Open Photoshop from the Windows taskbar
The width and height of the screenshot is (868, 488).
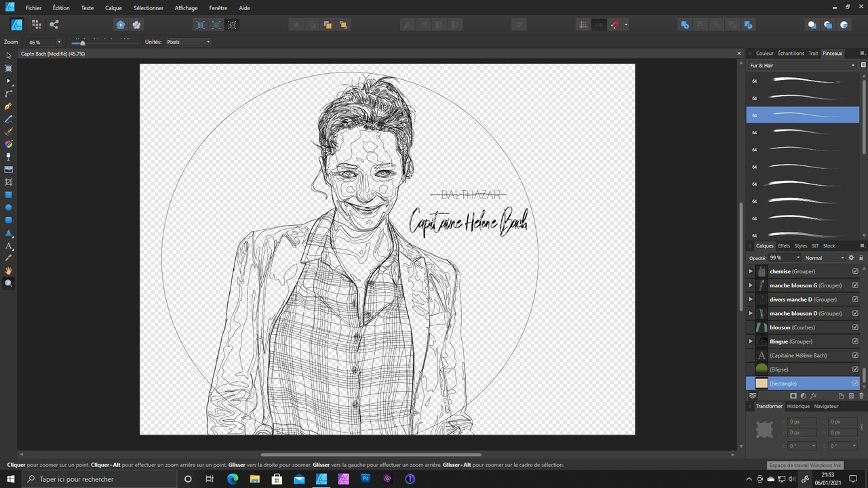[x=366, y=479]
